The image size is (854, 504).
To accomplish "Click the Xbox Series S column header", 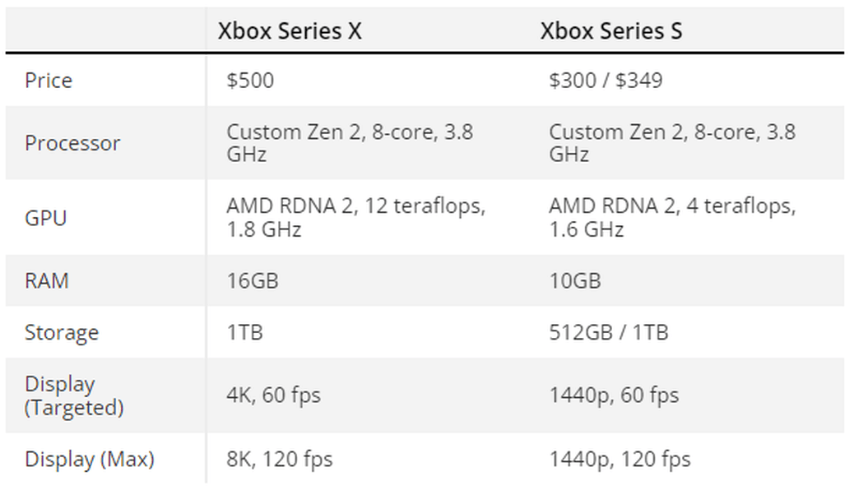I will (611, 31).
